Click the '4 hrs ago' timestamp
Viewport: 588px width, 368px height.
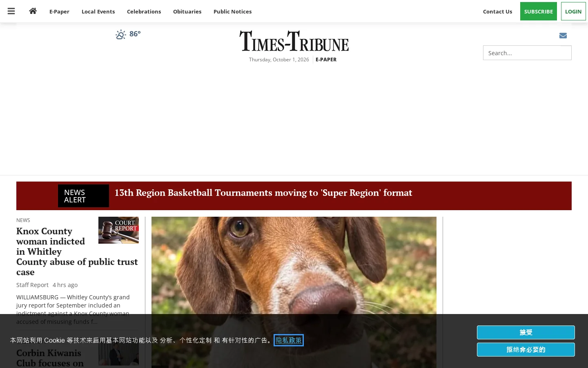(65, 285)
